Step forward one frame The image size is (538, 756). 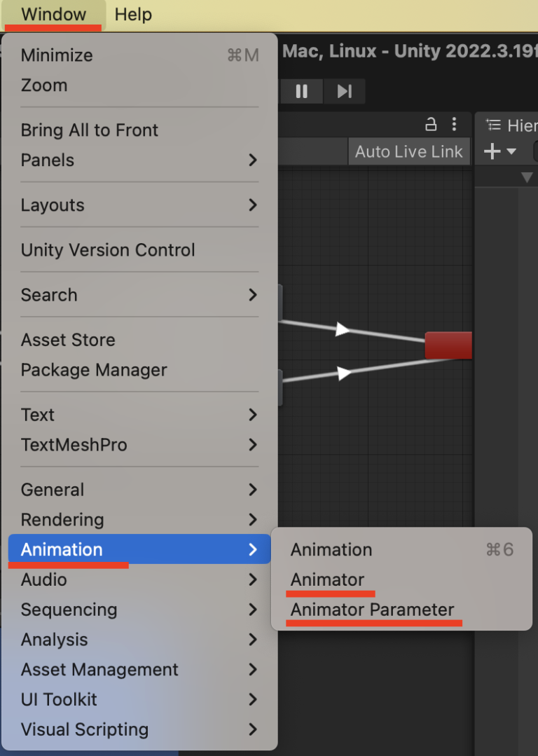[x=344, y=91]
